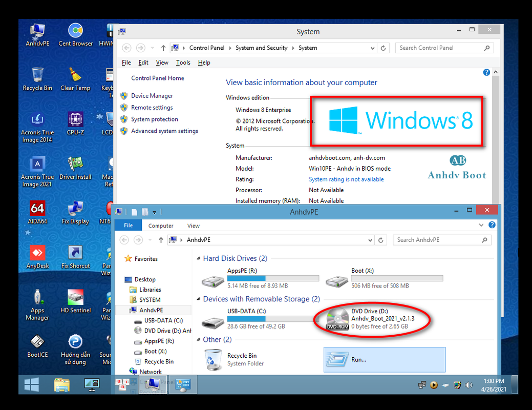Collapse the Hard Disk Drives group
This screenshot has height=410, width=532.
[x=198, y=258]
